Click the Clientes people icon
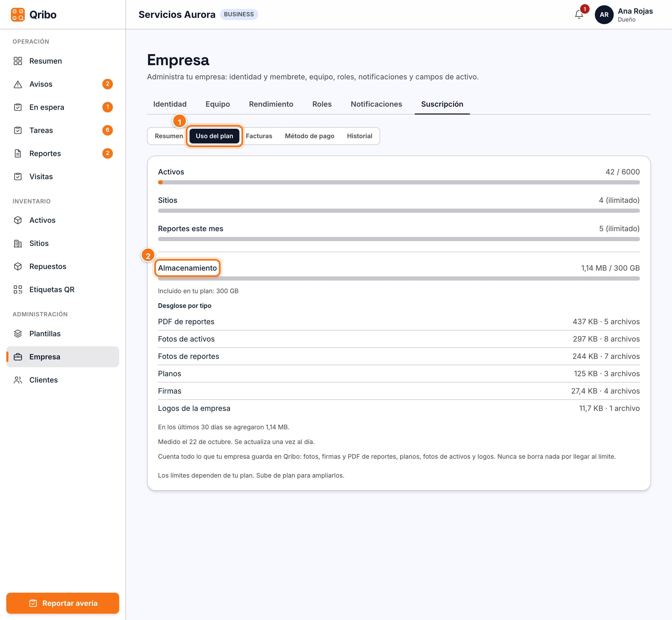The width and height of the screenshot is (672, 620). pyautogui.click(x=18, y=380)
